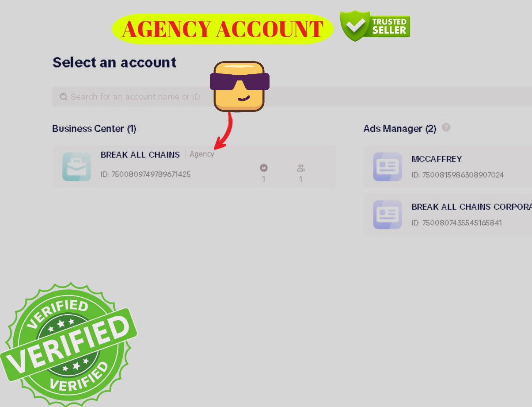Viewport: 532px width, 407px height.
Task: Open the BREAK ALL CHAINS CORPORA account
Action: click(x=448, y=215)
